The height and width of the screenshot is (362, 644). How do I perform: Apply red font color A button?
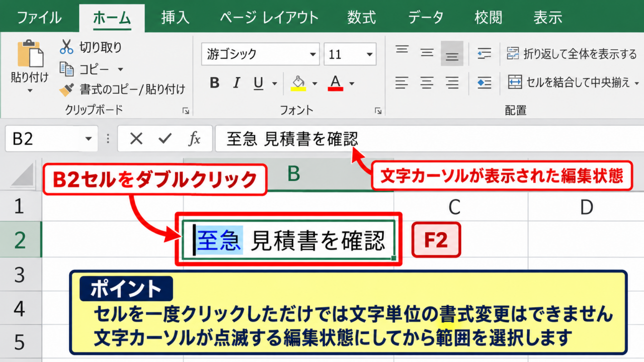click(x=336, y=83)
